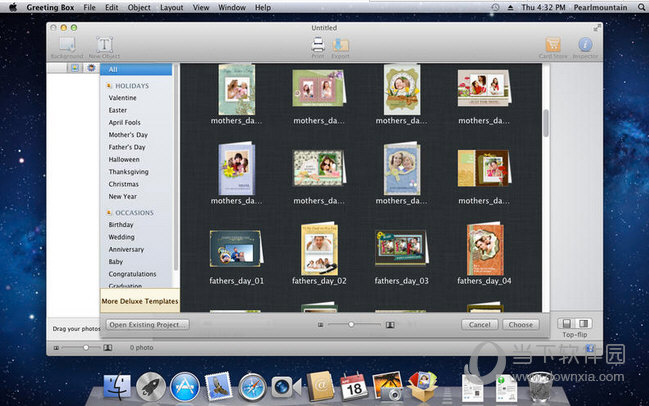Image resolution: width=649 pixels, height=406 pixels.
Task: Click the Apple menu logo
Action: [x=13, y=7]
